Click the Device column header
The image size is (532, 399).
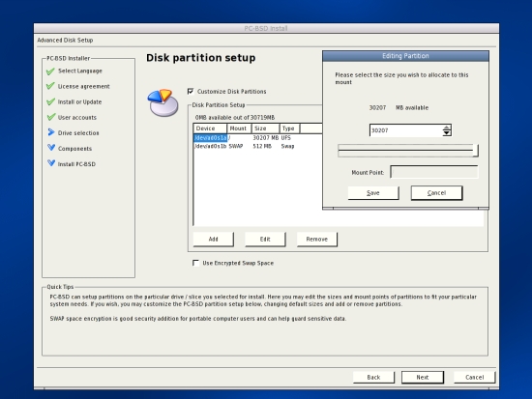(x=210, y=128)
